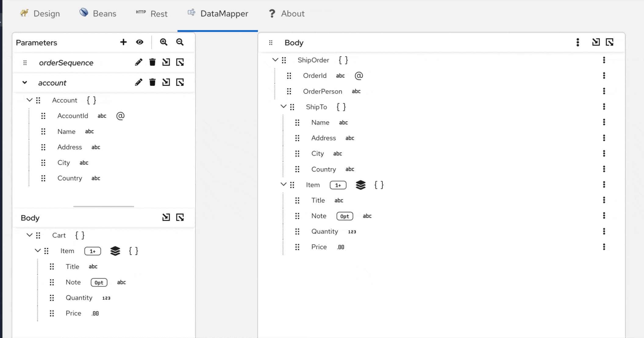Viewport: 644px width, 338px height.
Task: Select Country field under Account
Action: coord(70,178)
